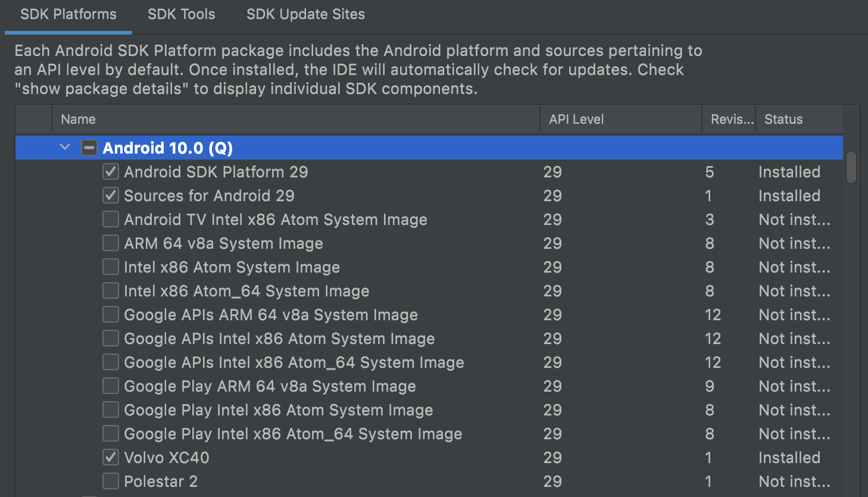Check Google APIs ARM 64 v8a System Image

tap(111, 315)
